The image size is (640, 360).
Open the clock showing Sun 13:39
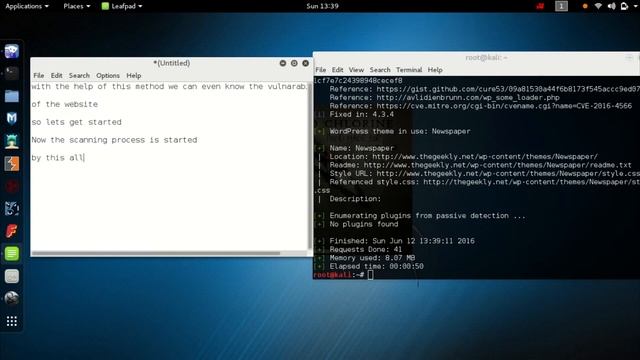[322, 6]
